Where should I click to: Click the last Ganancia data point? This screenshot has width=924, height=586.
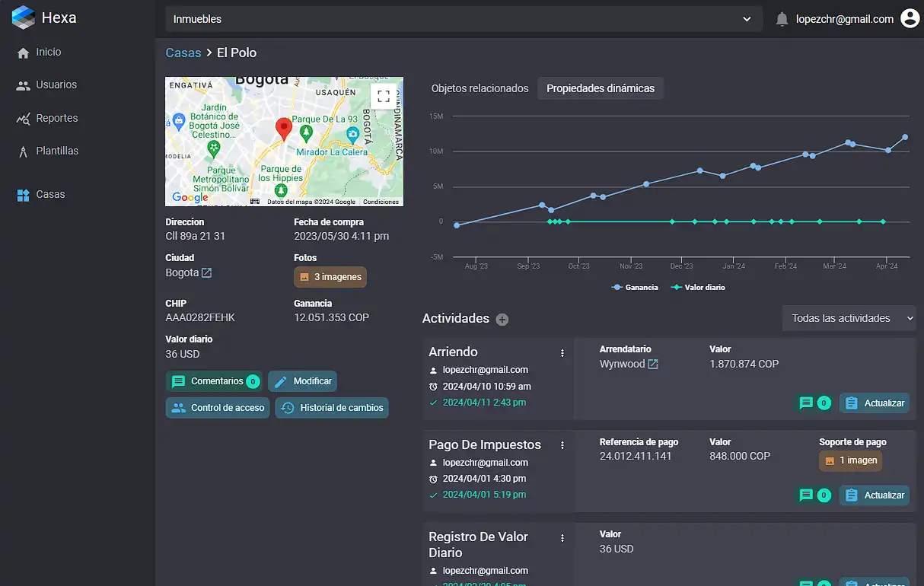coord(905,137)
